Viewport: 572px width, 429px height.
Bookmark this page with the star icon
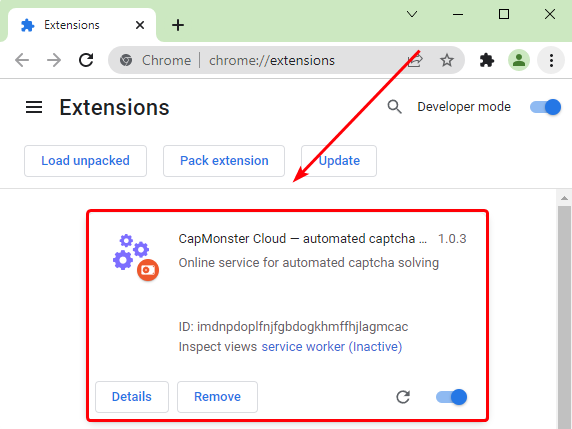447,60
